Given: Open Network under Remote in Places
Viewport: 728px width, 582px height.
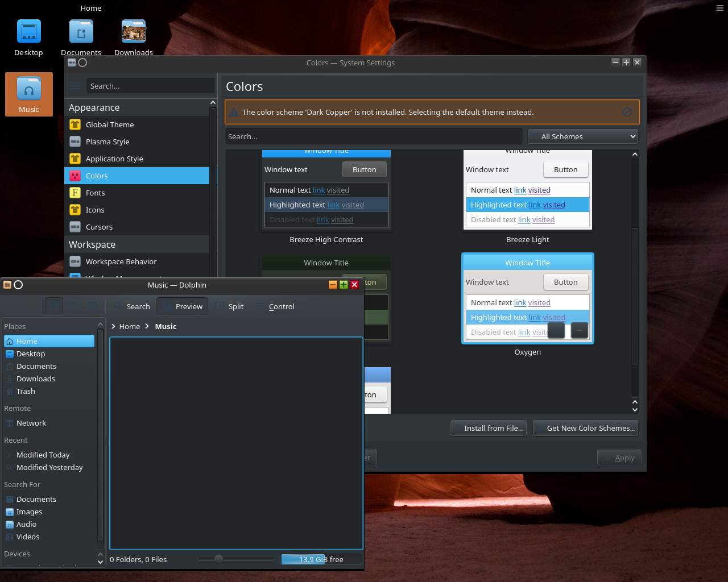Looking at the screenshot, I should point(49,423).
